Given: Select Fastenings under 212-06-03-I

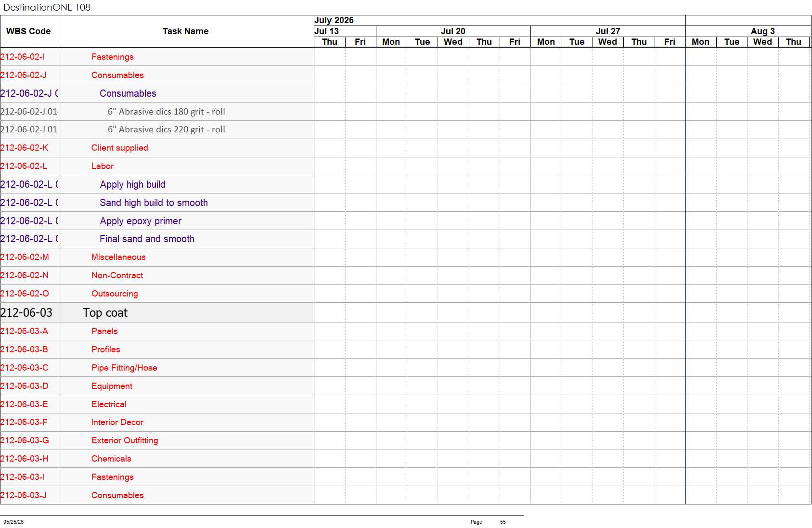Looking at the screenshot, I should (113, 477).
